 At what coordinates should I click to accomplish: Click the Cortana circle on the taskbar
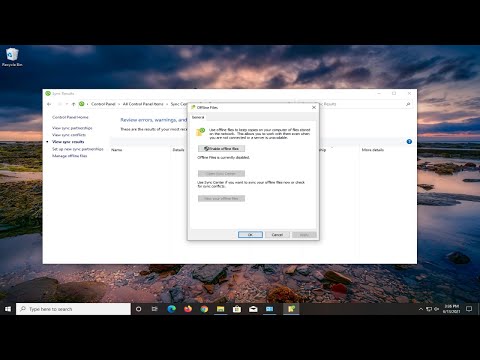[138, 309]
